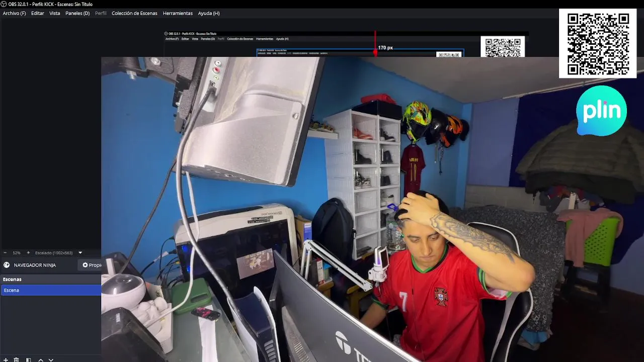This screenshot has width=644, height=362.
Task: Zoom out preview with minus icon
Action: [x=5, y=253]
